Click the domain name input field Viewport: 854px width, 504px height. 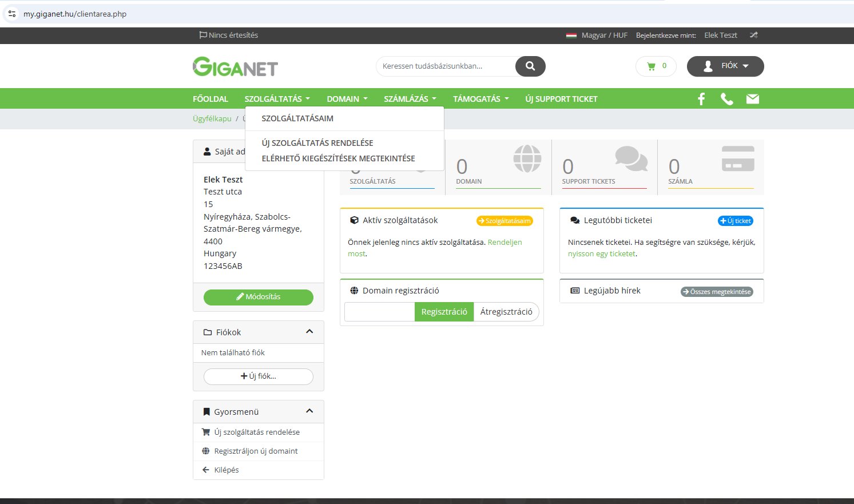click(x=379, y=312)
